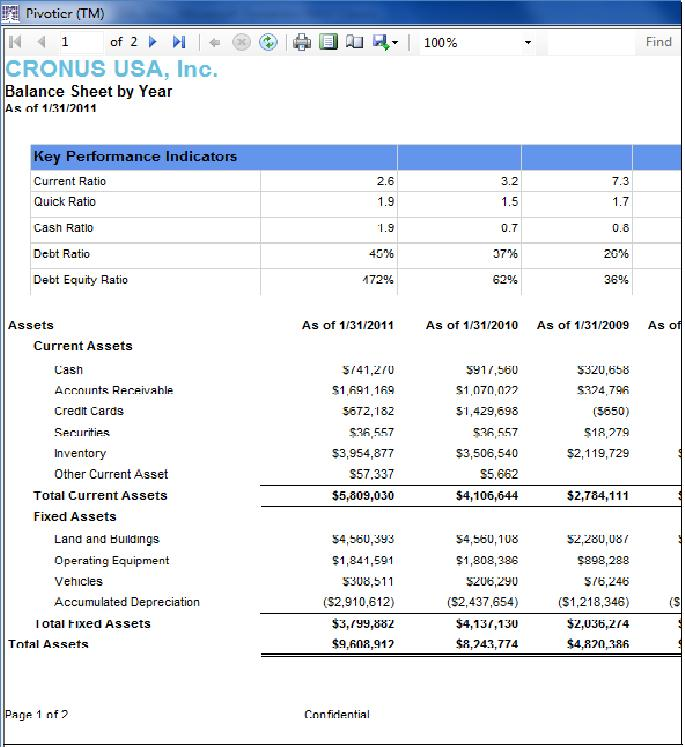685x747 pixels.
Task: Click the current page number field
Action: coord(81,42)
